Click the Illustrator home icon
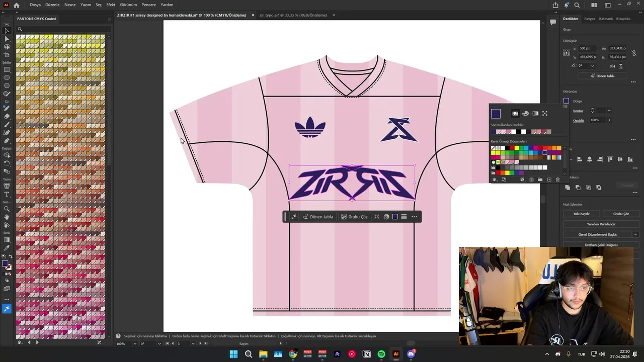The width and height of the screenshot is (644, 362). coord(16,5)
